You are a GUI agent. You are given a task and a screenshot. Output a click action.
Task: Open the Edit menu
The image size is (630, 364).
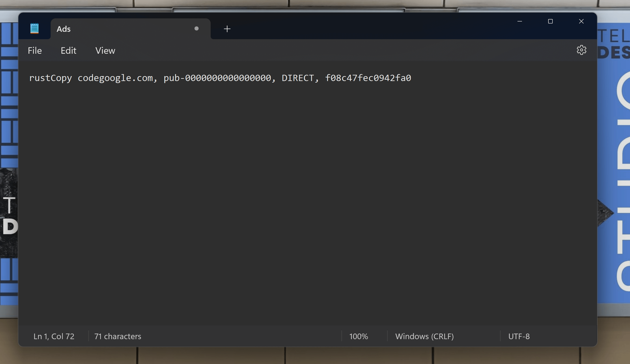coord(68,50)
